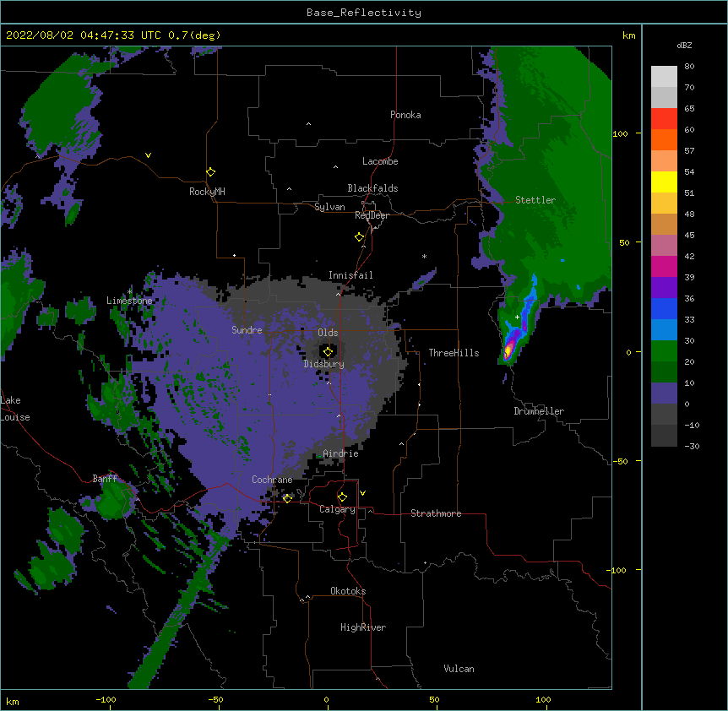Click the Limestone label
The height and width of the screenshot is (711, 728).
pos(129,301)
